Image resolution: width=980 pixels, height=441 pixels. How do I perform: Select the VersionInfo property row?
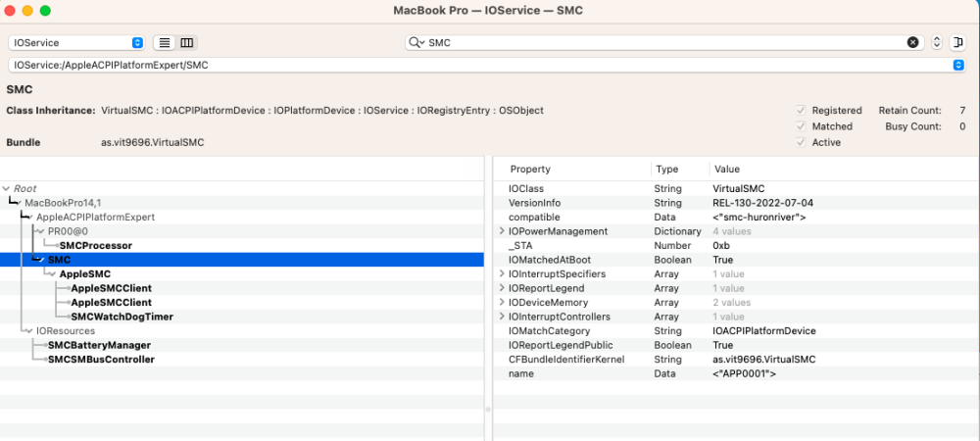pyautogui.click(x=736, y=203)
